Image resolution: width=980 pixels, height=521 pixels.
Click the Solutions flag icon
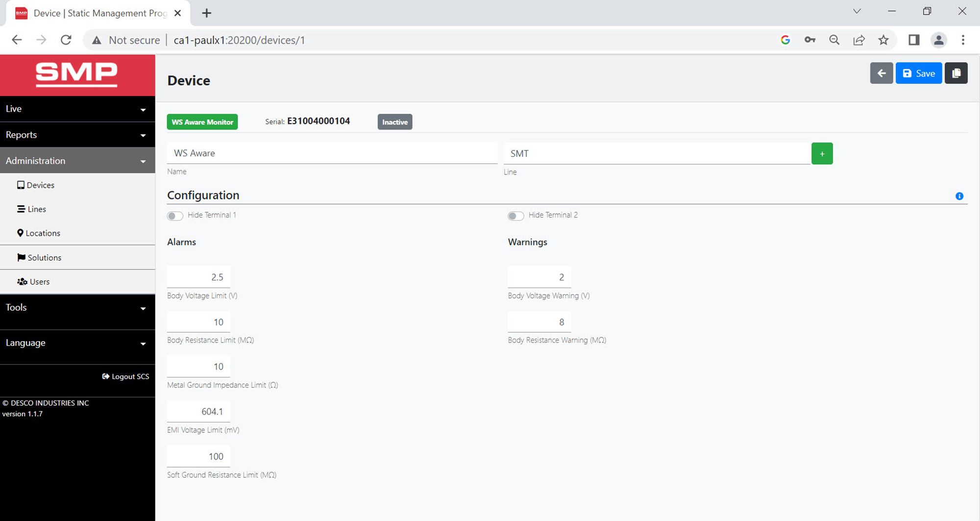pyautogui.click(x=21, y=257)
